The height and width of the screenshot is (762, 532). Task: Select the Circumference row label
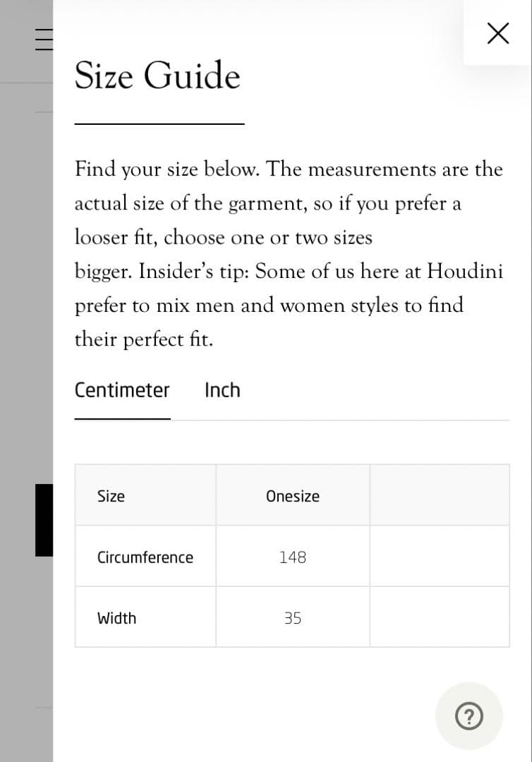145,557
